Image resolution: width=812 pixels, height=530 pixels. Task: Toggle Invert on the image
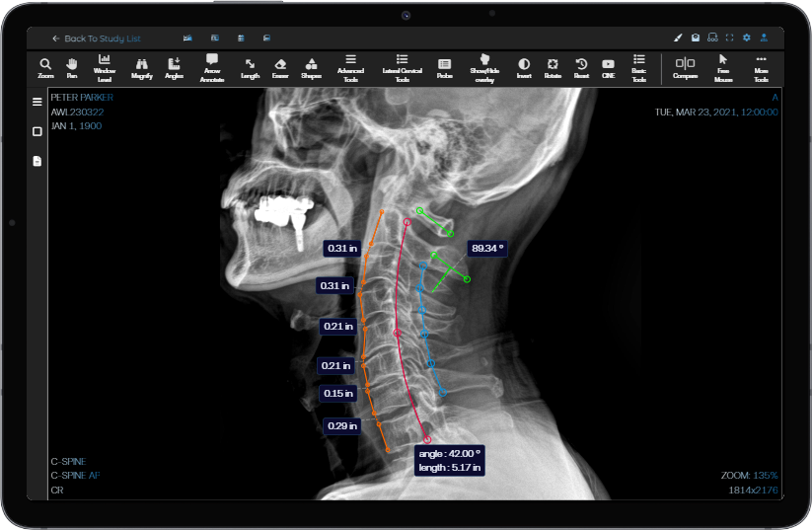pos(524,67)
